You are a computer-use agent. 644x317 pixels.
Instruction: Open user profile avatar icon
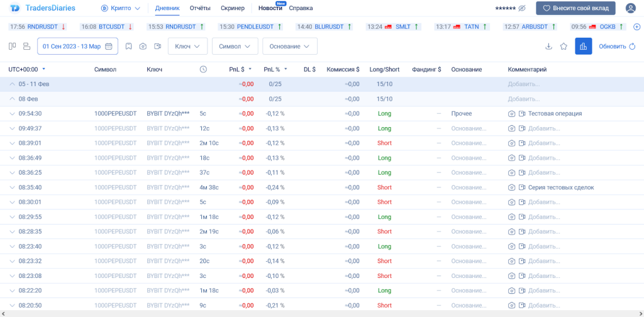(630, 8)
